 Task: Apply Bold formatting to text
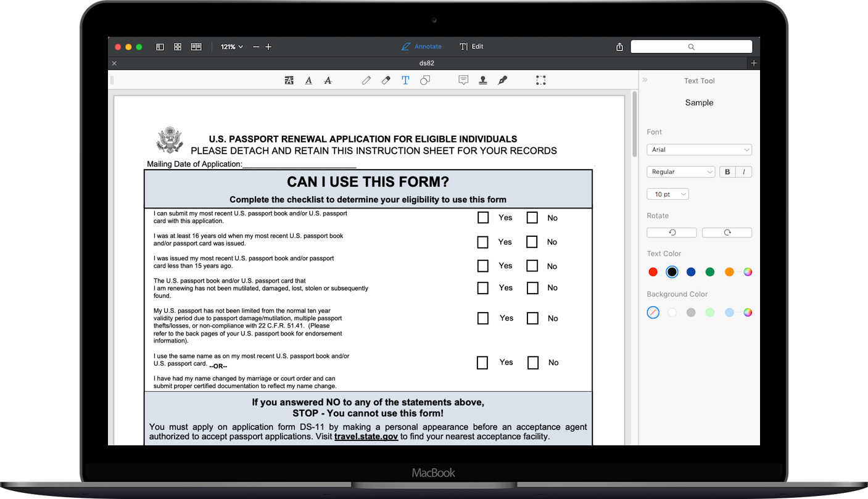727,171
